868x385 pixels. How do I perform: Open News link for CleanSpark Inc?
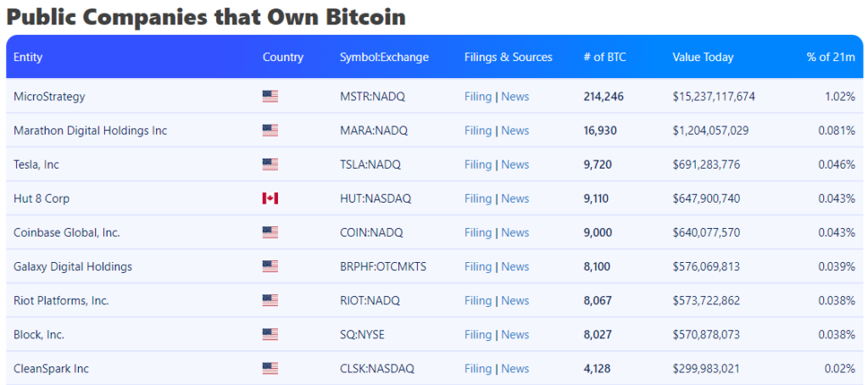pos(515,368)
